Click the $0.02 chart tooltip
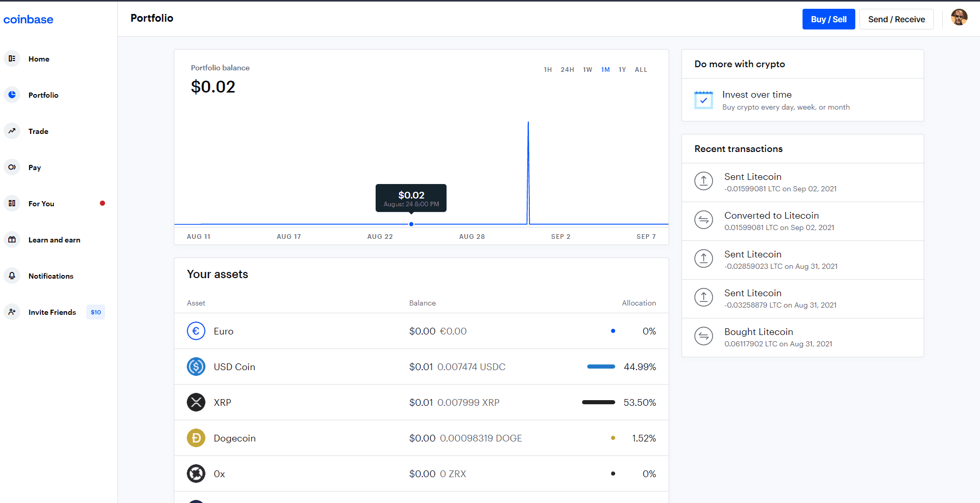Image resolution: width=980 pixels, height=503 pixels. pos(411,198)
